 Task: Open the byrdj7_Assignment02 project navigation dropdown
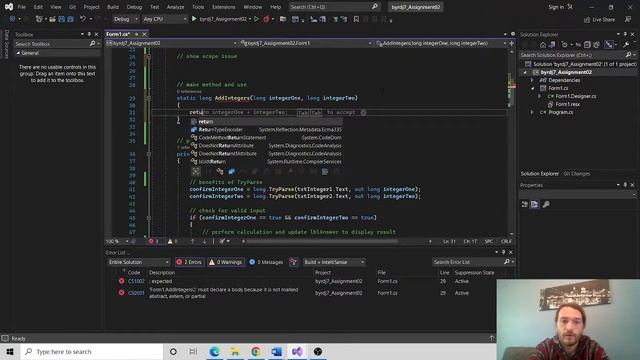(171, 43)
